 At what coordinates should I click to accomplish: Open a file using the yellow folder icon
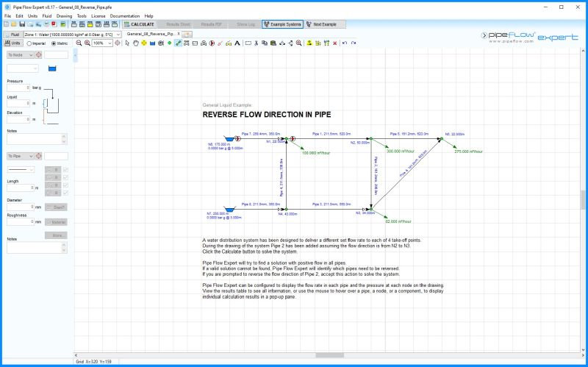[x=14, y=24]
